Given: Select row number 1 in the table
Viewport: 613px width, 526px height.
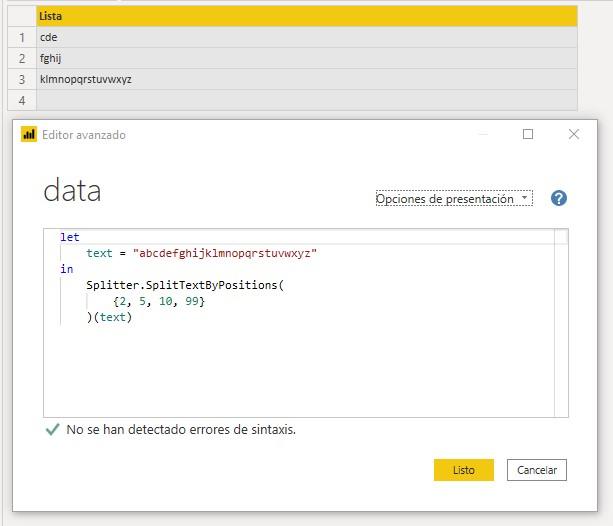Looking at the screenshot, I should (x=21, y=37).
